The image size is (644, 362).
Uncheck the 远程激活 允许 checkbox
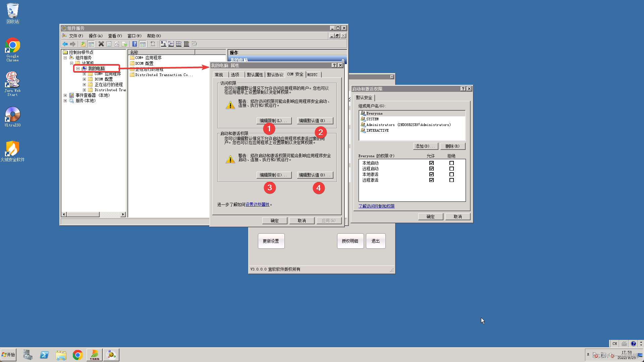[431, 180]
